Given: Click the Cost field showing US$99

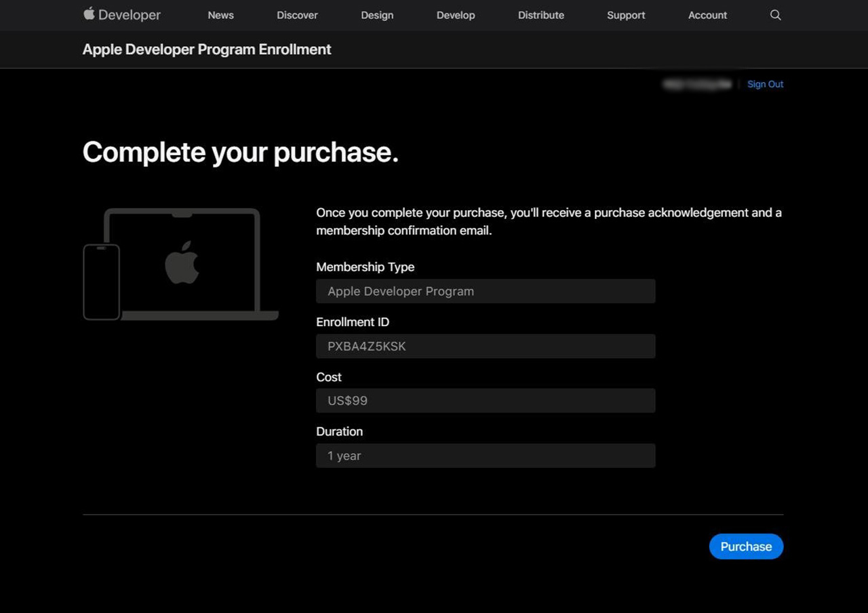Looking at the screenshot, I should (x=486, y=401).
